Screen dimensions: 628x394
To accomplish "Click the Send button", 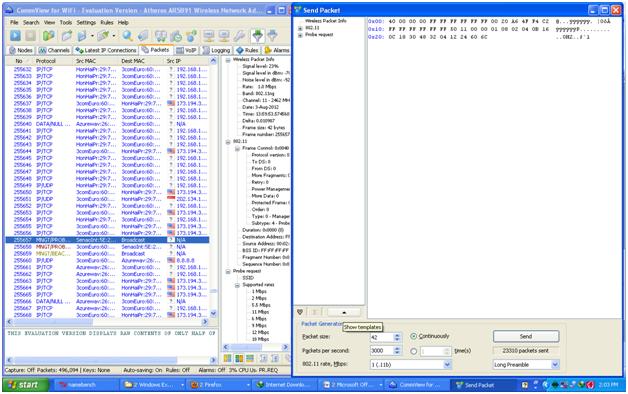I will point(526,336).
